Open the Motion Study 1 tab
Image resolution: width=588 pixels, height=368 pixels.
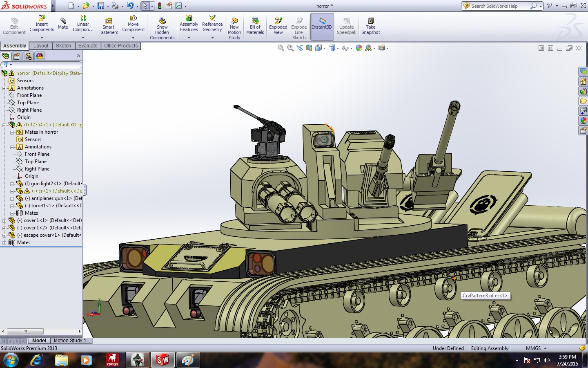tap(70, 341)
